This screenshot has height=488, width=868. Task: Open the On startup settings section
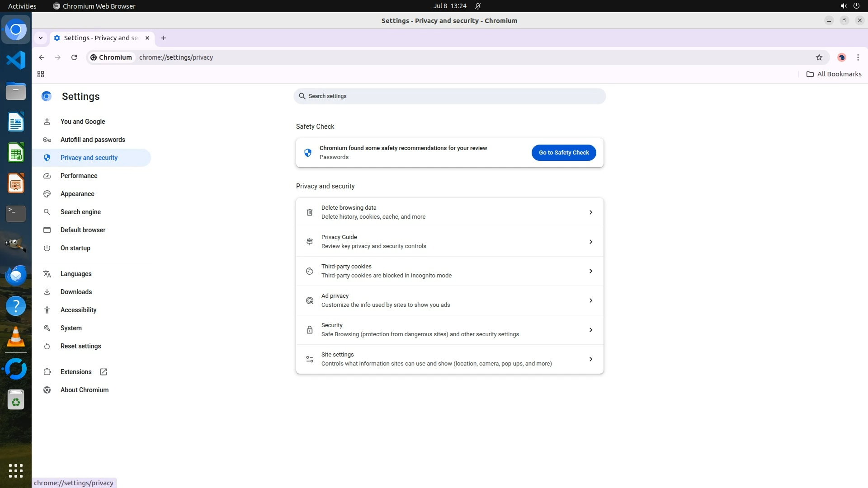[75, 248]
